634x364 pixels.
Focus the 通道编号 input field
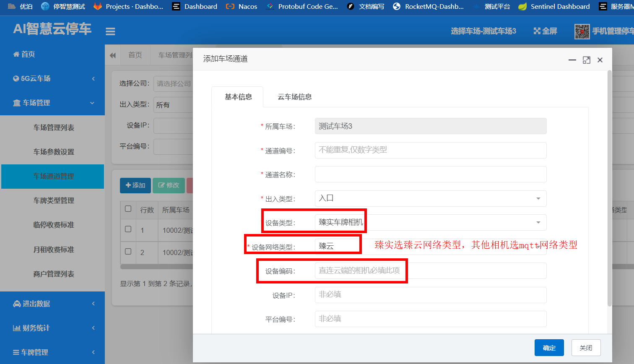[x=431, y=150]
